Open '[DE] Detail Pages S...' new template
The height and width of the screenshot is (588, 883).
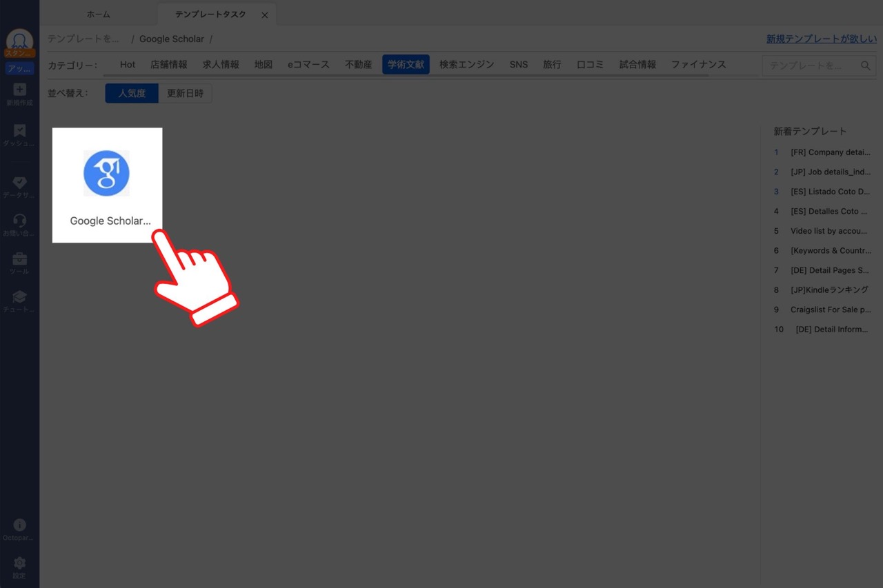point(831,270)
